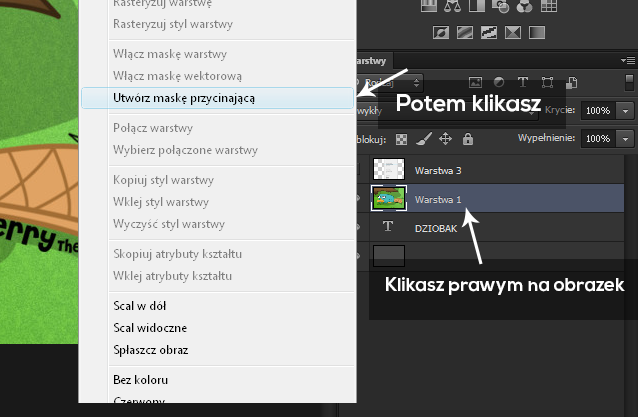This screenshot has height=417, width=638.
Task: Lock layer position move icon
Action: point(446,139)
